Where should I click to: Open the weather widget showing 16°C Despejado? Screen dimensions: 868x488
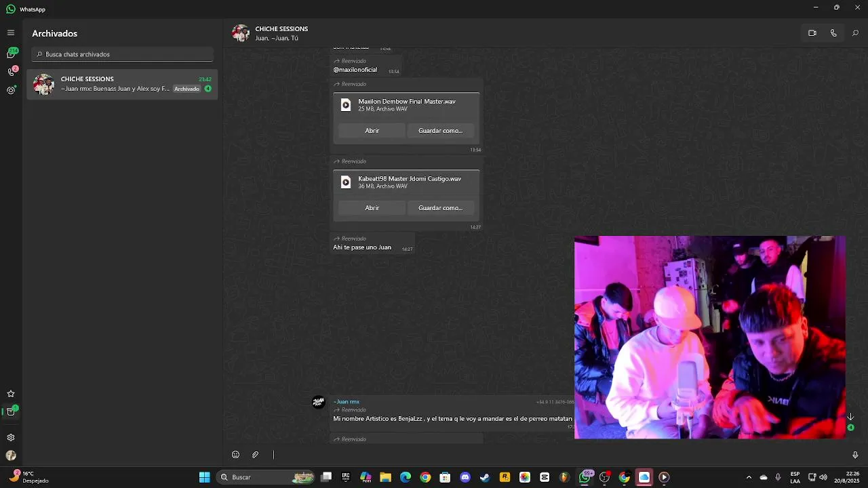click(28, 478)
